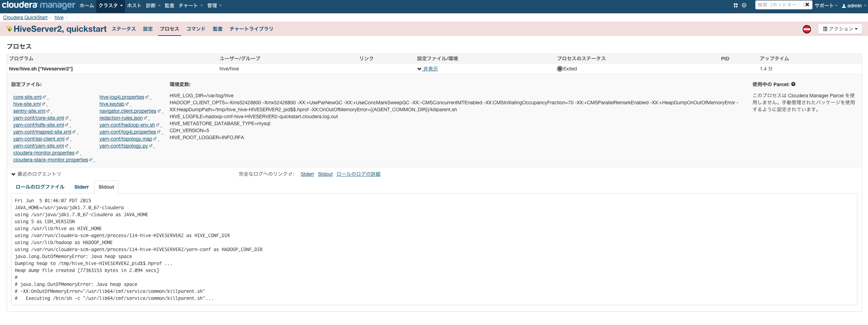Switch to the ステータス tab
The width and height of the screenshot is (868, 325).
[x=124, y=29]
